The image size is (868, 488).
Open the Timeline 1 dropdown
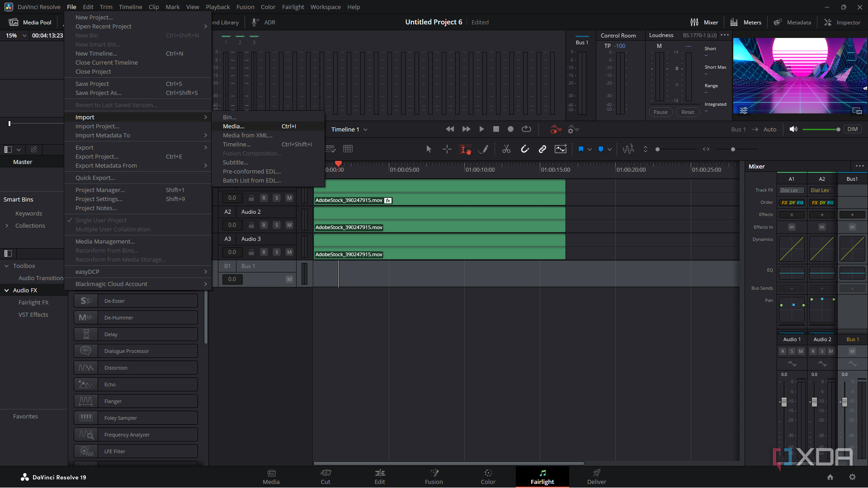click(x=349, y=129)
